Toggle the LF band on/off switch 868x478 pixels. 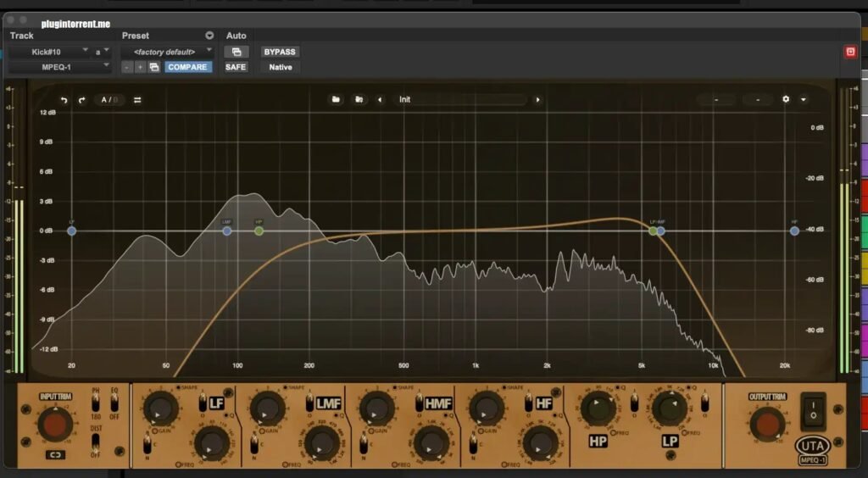pos(202,404)
